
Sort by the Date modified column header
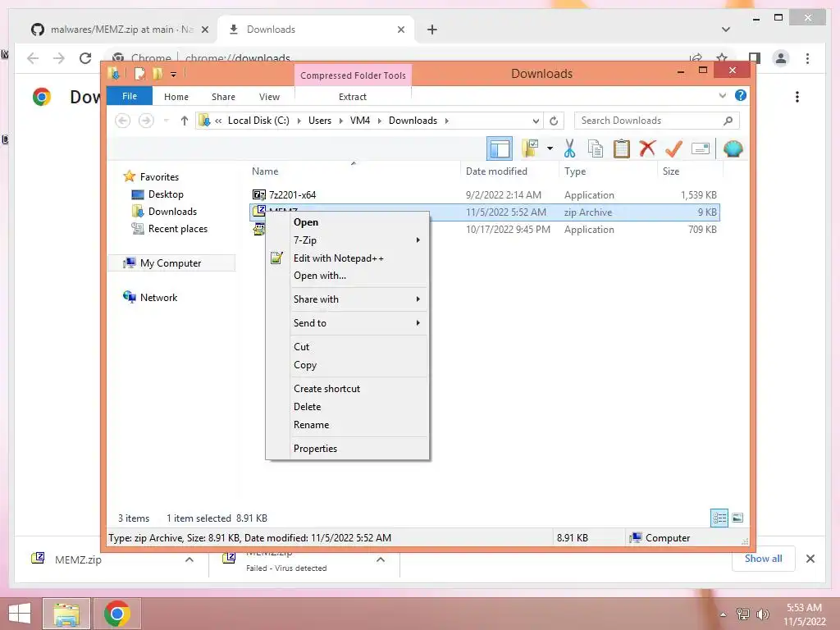point(509,171)
